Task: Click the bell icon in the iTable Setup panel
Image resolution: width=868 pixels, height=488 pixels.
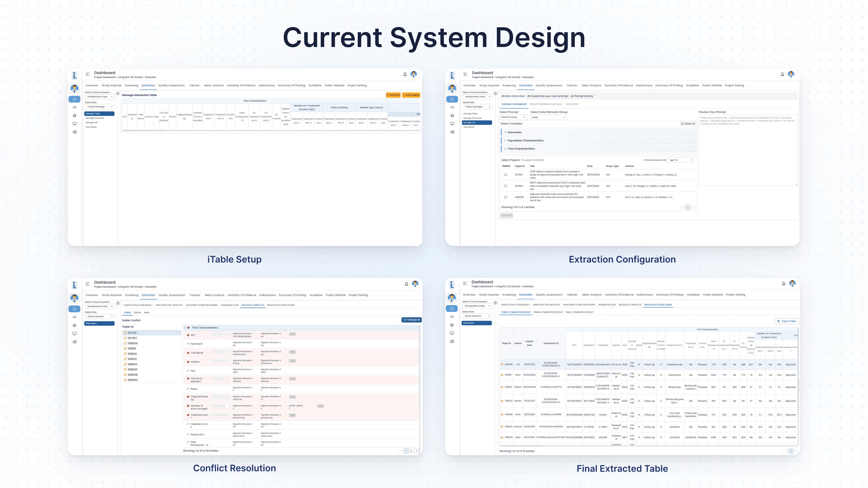Action: (x=405, y=75)
